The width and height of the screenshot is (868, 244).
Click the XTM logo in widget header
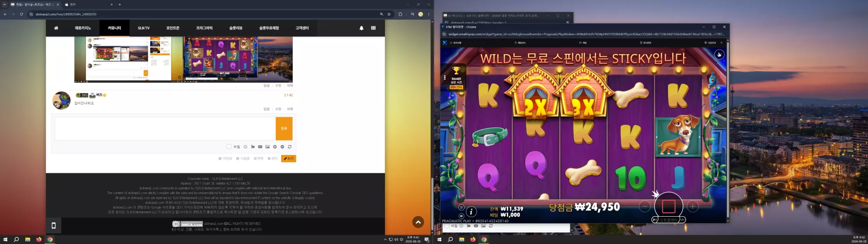pyautogui.click(x=444, y=43)
